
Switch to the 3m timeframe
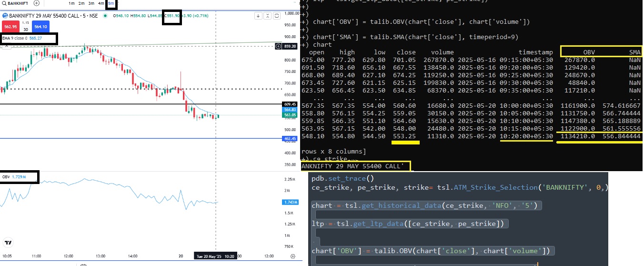[x=91, y=3]
